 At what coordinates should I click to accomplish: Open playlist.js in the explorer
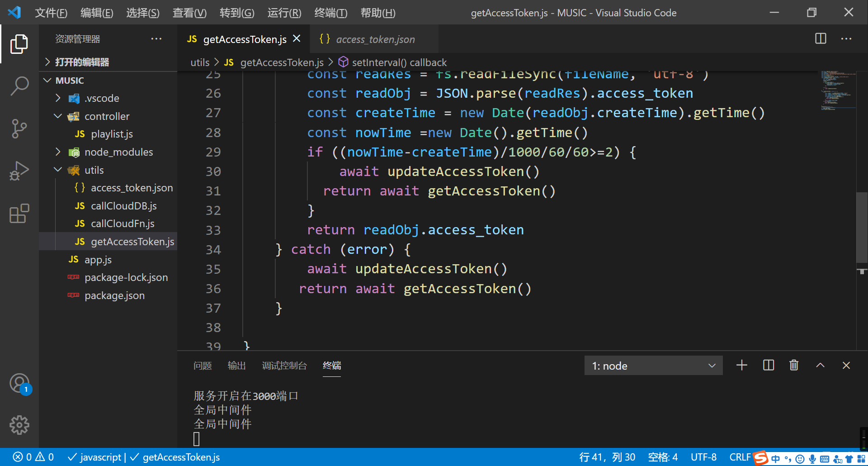(108, 134)
